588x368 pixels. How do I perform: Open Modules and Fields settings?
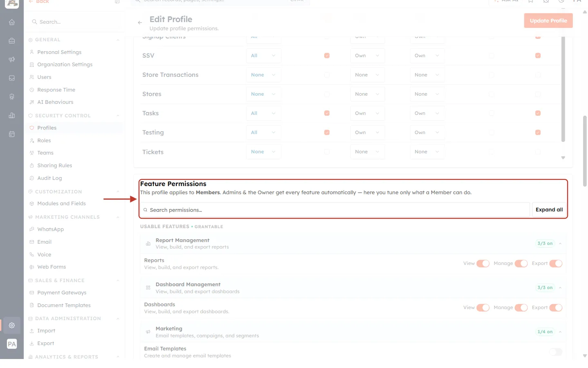[x=61, y=204]
